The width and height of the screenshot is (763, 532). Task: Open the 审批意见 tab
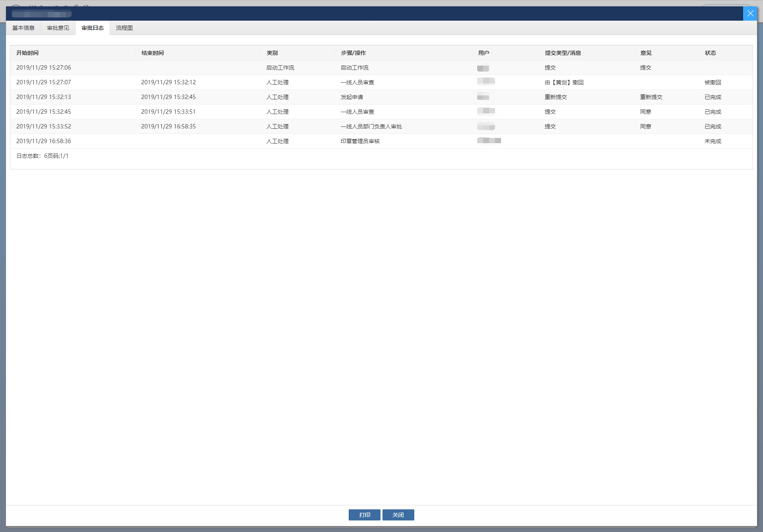pyautogui.click(x=58, y=28)
